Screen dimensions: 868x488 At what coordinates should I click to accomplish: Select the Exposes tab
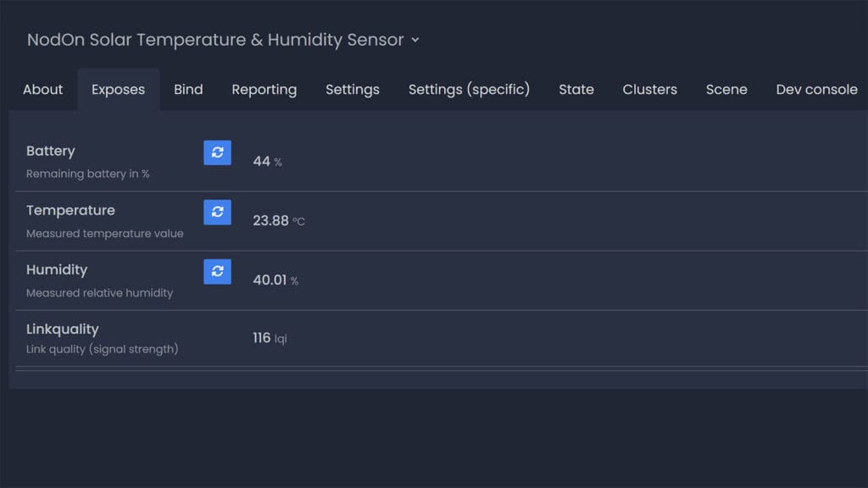118,89
